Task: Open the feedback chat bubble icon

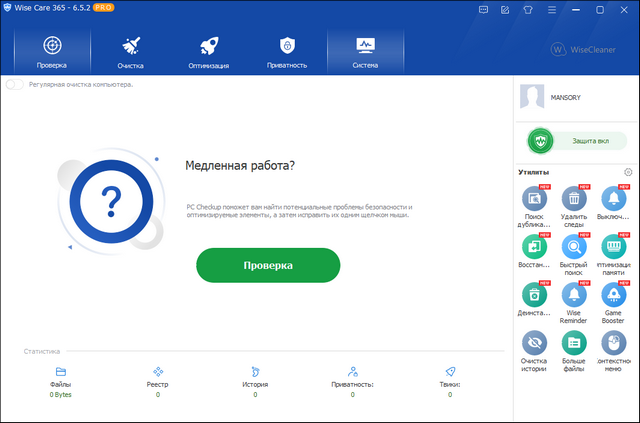Action: coord(484,9)
